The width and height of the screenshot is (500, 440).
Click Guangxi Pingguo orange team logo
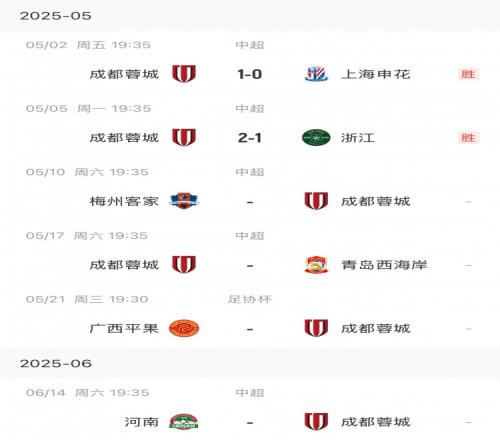tap(184, 328)
